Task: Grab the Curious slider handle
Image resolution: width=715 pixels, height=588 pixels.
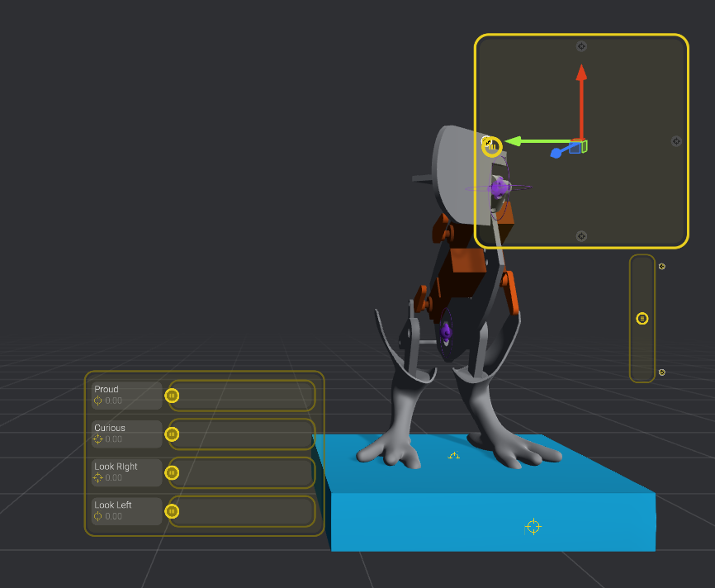Action: 172,434
